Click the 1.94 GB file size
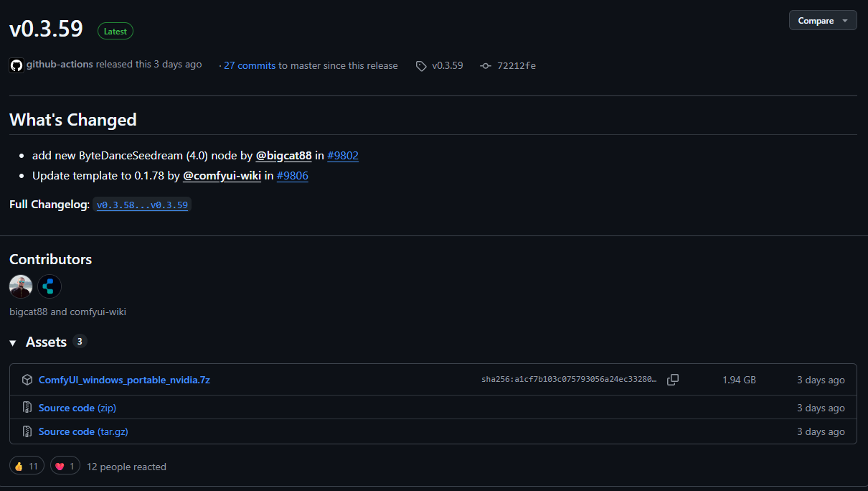Image resolution: width=868 pixels, height=491 pixels. (739, 380)
